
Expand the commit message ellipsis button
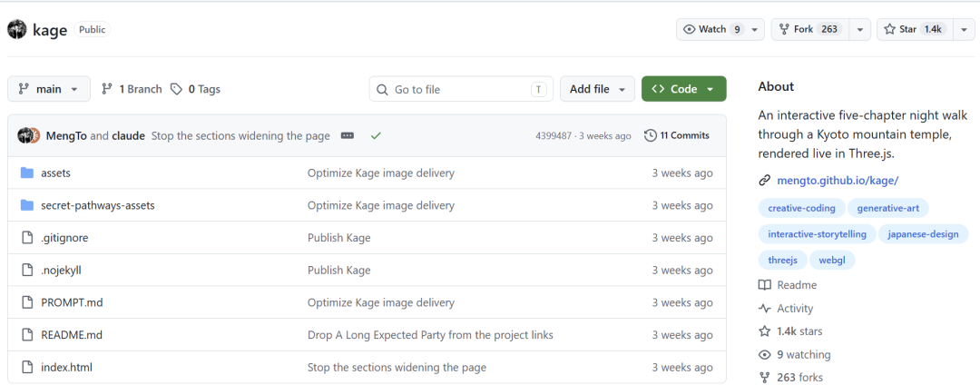pyautogui.click(x=348, y=135)
